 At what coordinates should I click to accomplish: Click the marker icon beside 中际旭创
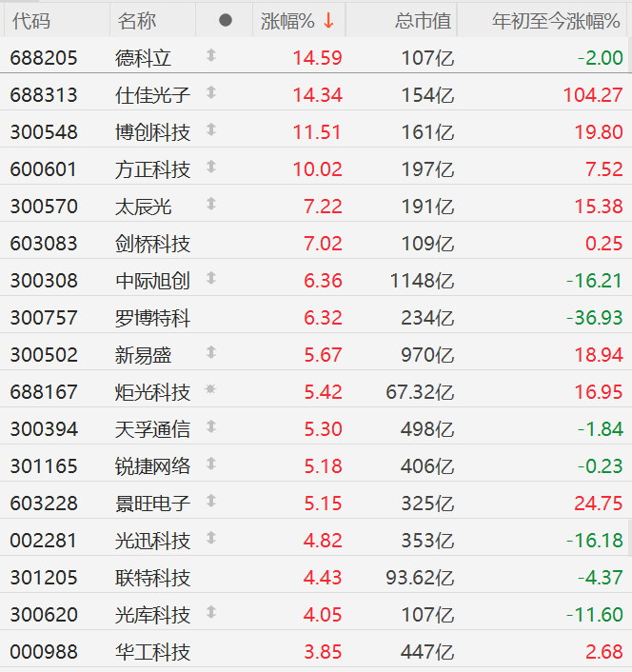210,278
